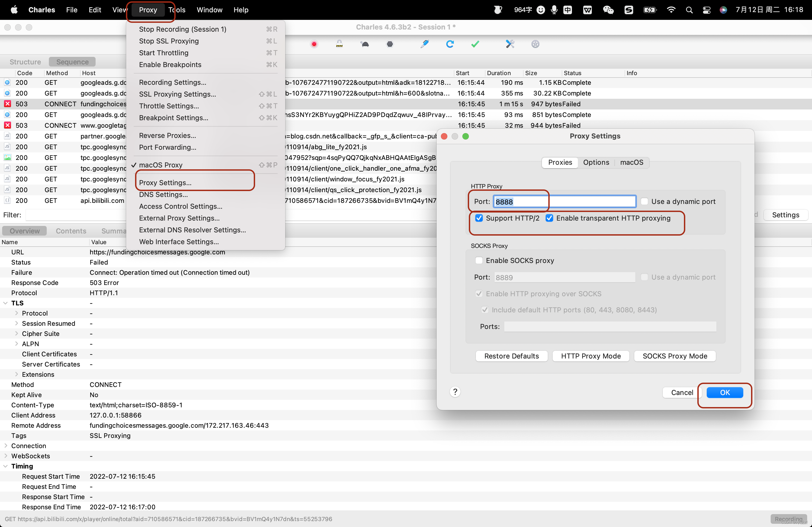
Task: Click the SOCKS Proxy Mode button
Action: [675, 356]
